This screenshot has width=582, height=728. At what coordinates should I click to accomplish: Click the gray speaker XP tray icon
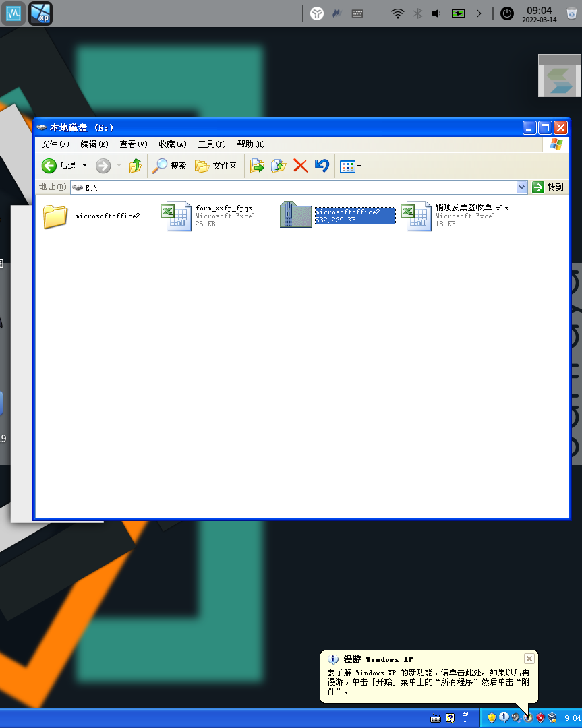[516, 718]
